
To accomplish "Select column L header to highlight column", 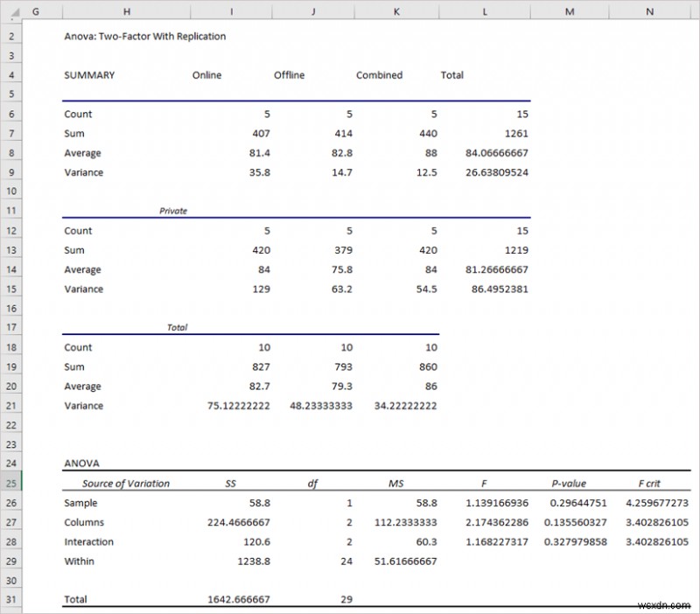I will pyautogui.click(x=484, y=11).
